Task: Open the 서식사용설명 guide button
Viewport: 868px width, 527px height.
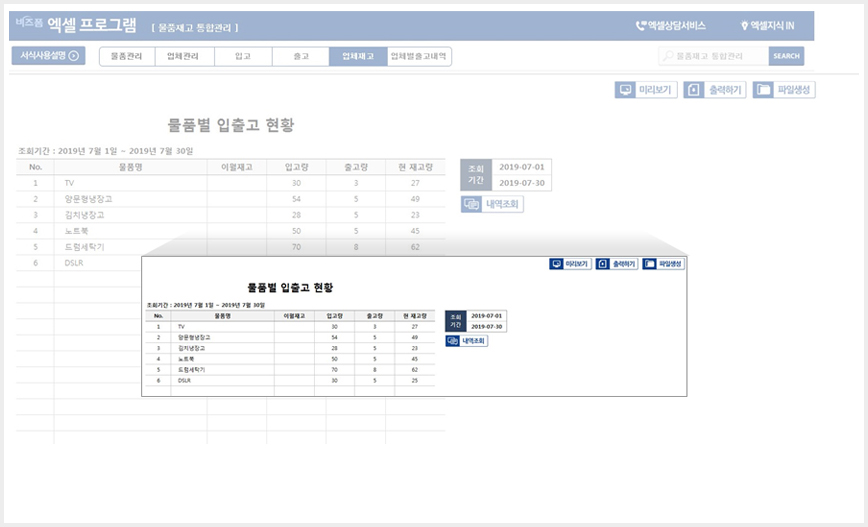Action: point(49,55)
